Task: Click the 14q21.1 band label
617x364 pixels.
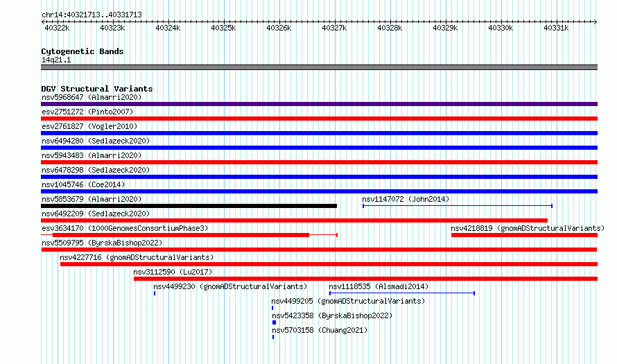Action: (56, 60)
